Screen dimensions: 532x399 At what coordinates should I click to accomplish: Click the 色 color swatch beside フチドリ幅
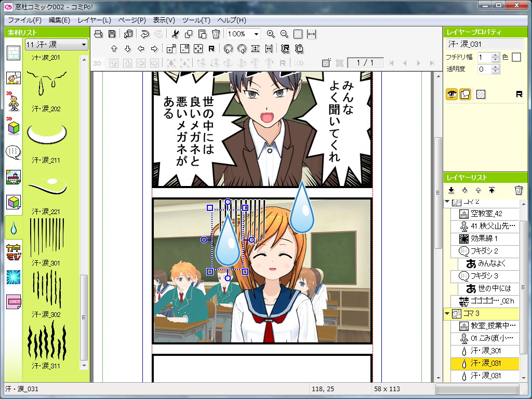pos(516,58)
